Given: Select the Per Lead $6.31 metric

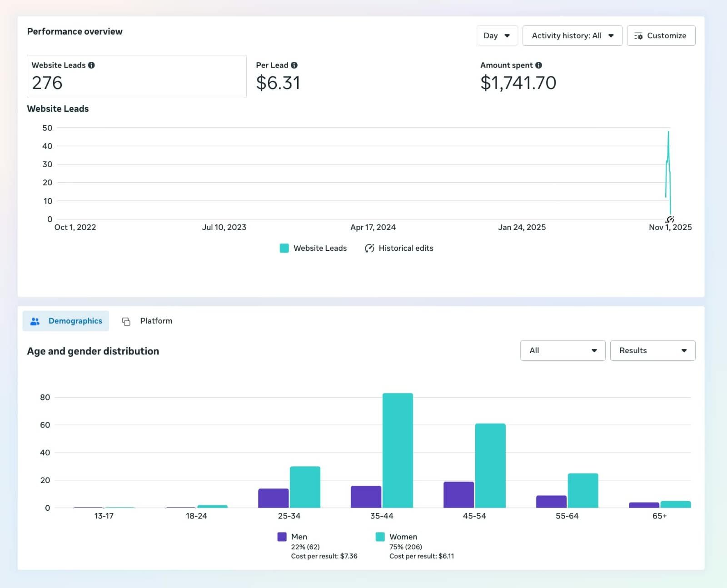Looking at the screenshot, I should [278, 76].
